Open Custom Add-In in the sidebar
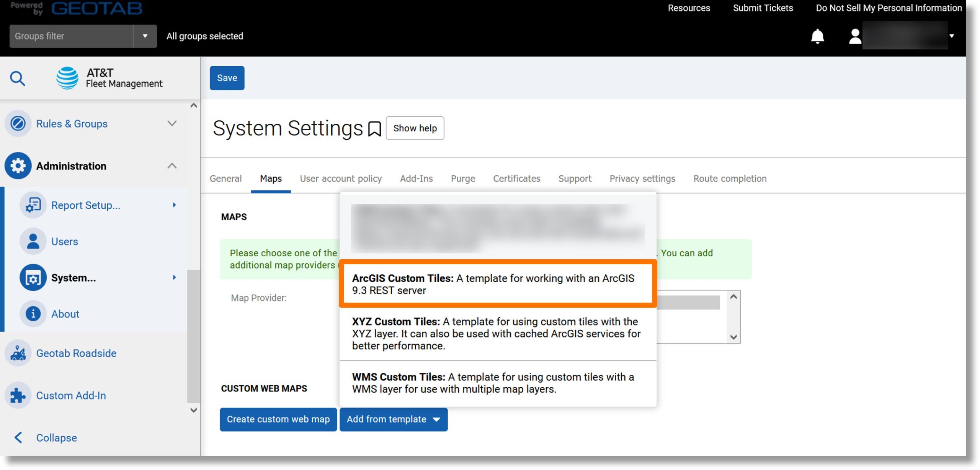 click(x=71, y=395)
